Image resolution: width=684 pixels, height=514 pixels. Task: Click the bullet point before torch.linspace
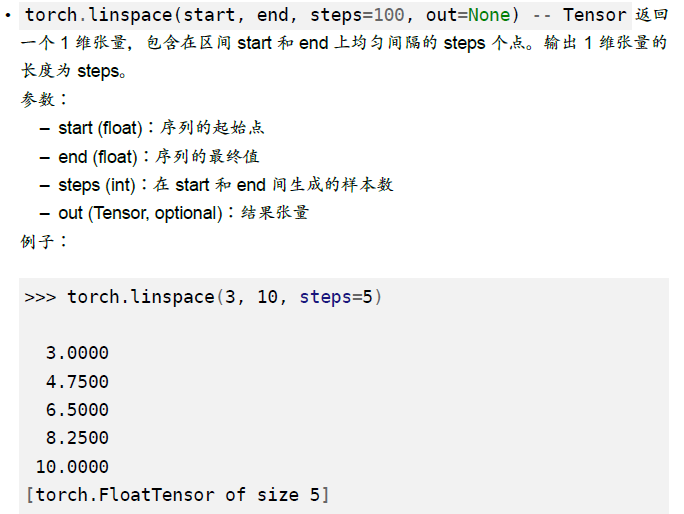(8, 16)
